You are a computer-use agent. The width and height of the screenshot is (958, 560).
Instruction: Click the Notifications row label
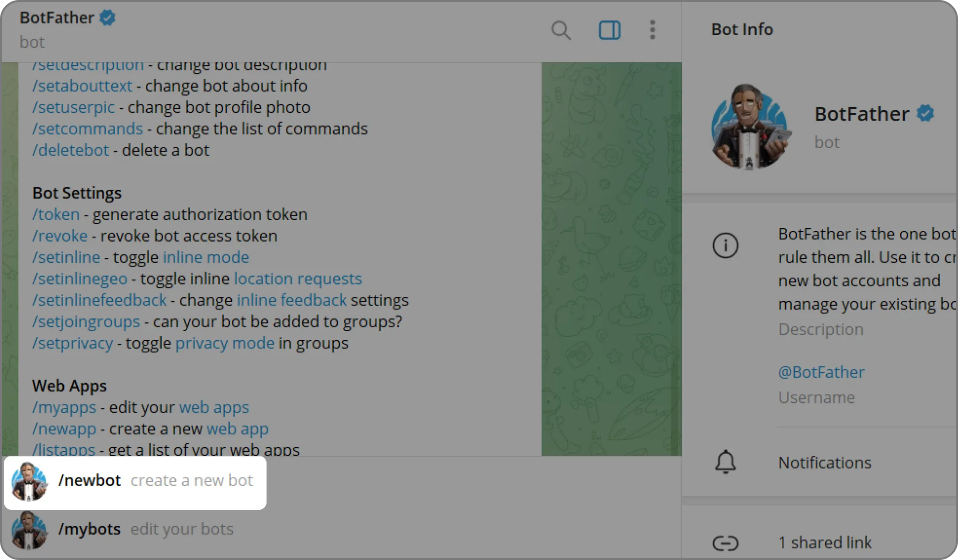tap(825, 462)
